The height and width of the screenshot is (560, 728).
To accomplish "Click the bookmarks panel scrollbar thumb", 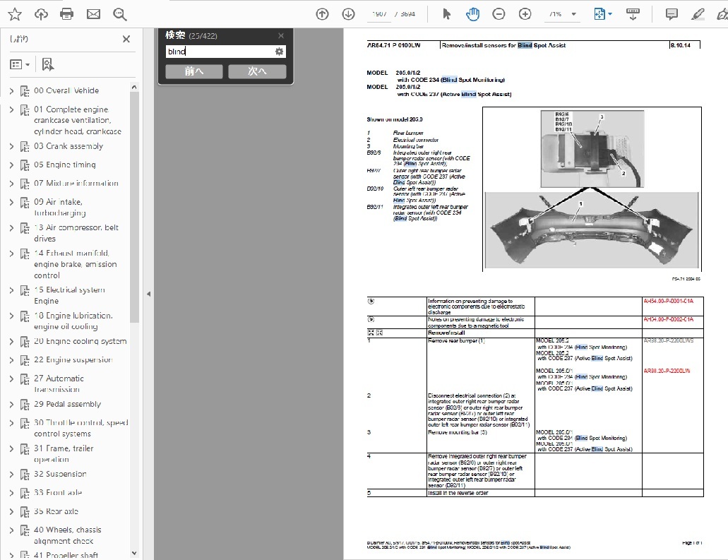I will click(x=134, y=207).
